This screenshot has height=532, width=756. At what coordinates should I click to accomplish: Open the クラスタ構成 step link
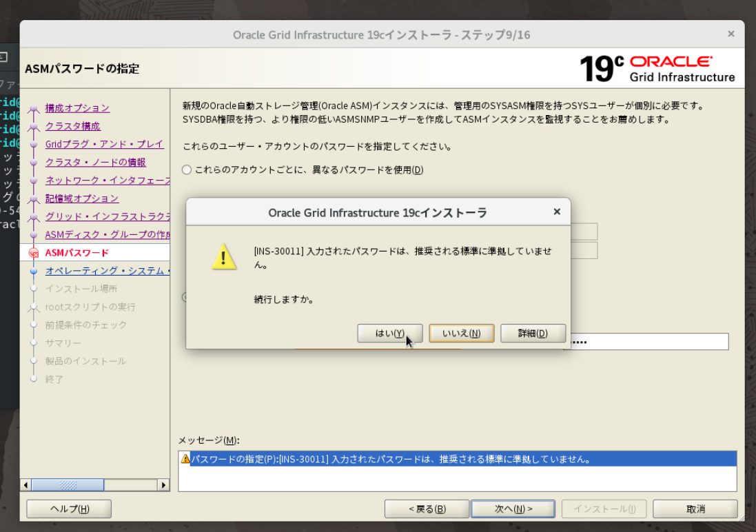pos(73,126)
